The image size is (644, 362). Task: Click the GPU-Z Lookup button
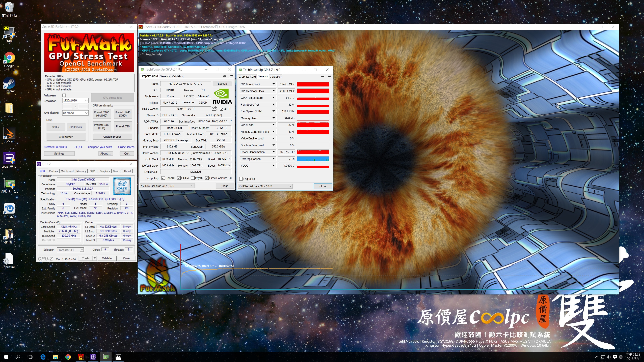coord(222,84)
